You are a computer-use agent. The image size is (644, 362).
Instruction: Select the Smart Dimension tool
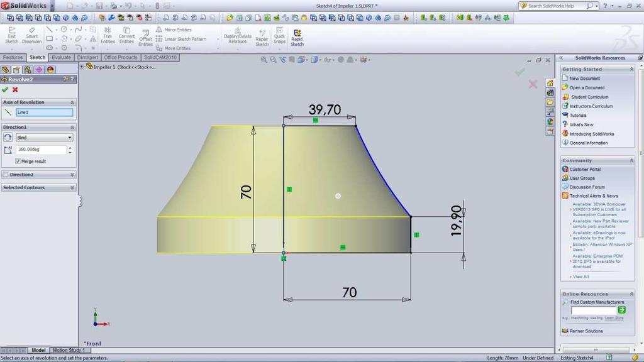coord(31,35)
